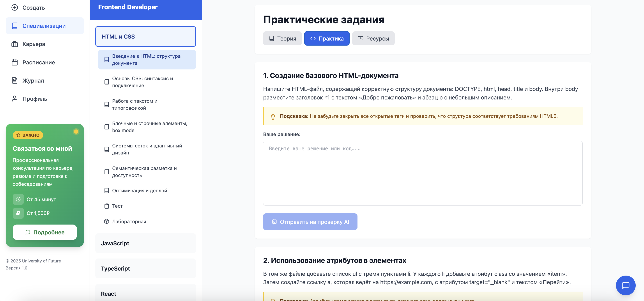Click the book icon of Работа с текстом lesson
644x301 pixels.
106,104
